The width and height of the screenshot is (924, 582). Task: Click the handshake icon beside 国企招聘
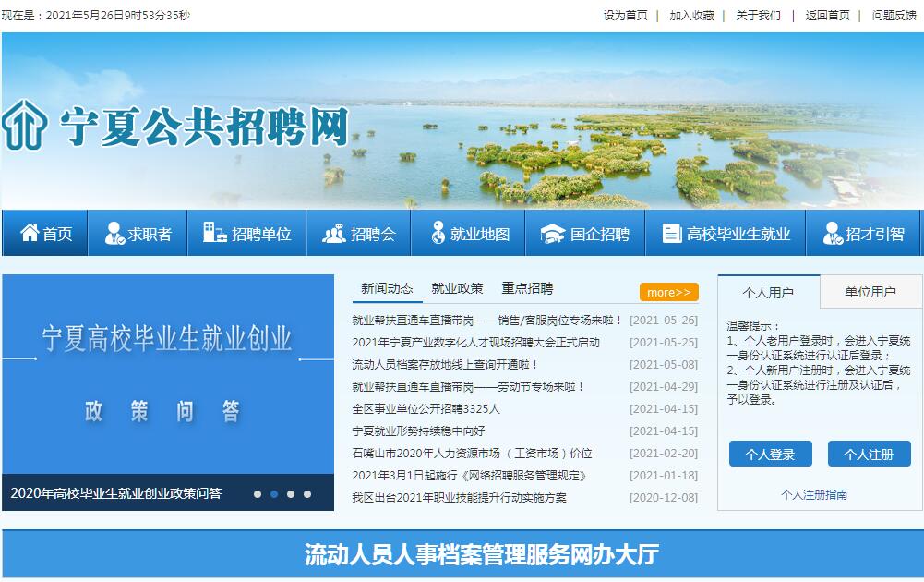(x=552, y=234)
